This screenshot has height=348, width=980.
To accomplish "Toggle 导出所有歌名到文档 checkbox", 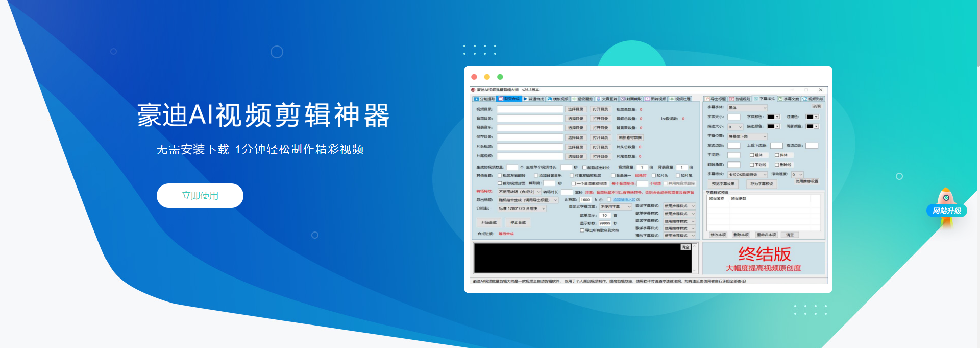I will [x=582, y=230].
